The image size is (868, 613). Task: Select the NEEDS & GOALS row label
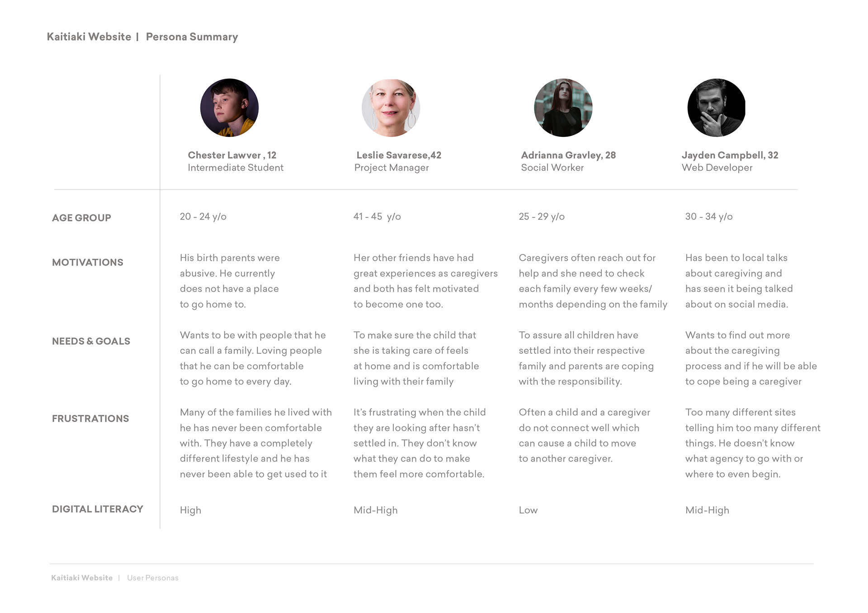[91, 341]
